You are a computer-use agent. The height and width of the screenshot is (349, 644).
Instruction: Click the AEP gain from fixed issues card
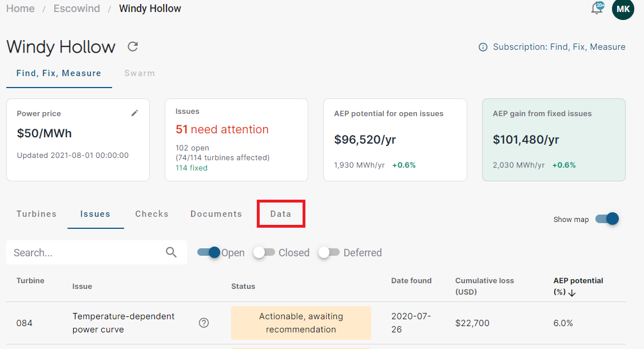point(554,140)
